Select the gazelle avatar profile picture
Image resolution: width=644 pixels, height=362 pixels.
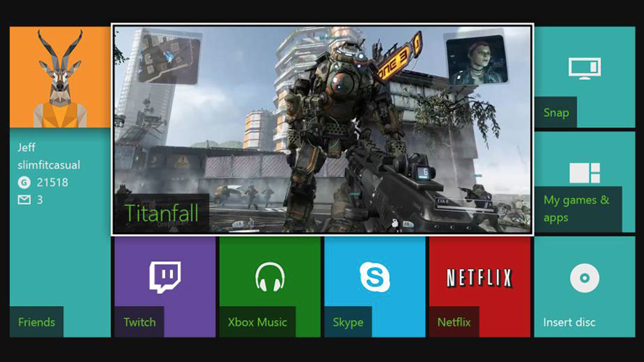(60, 77)
